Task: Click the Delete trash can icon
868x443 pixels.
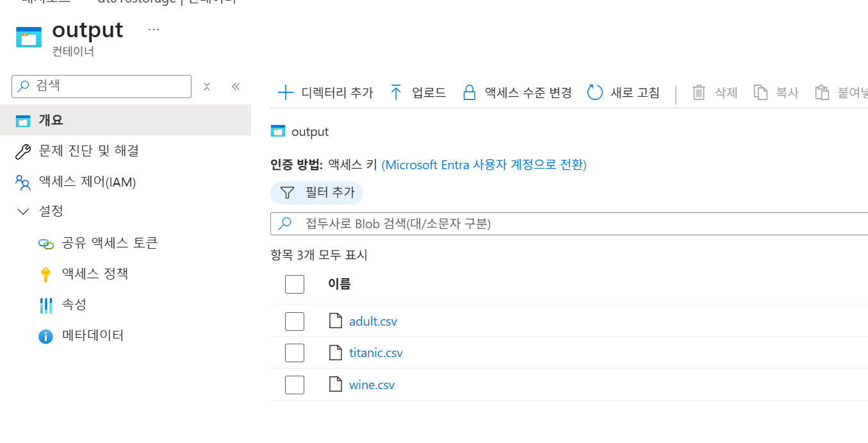Action: [x=699, y=93]
